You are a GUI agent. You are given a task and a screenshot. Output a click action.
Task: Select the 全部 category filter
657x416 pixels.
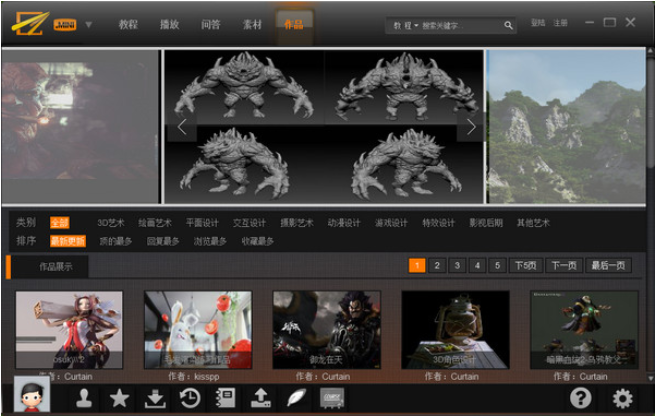point(59,222)
